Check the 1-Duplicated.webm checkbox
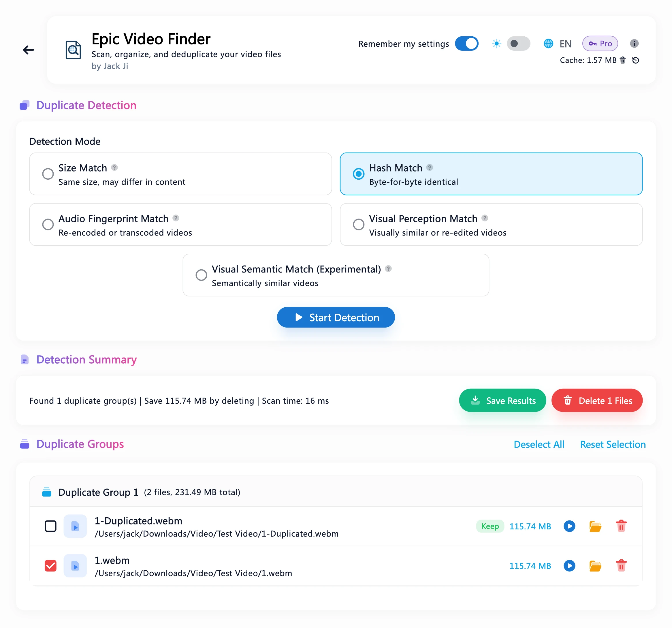 tap(51, 526)
